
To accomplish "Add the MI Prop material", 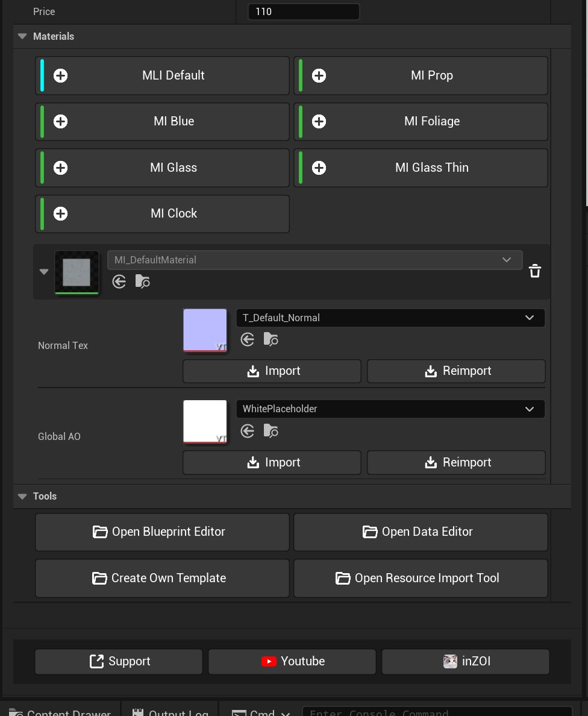I will tap(421, 76).
